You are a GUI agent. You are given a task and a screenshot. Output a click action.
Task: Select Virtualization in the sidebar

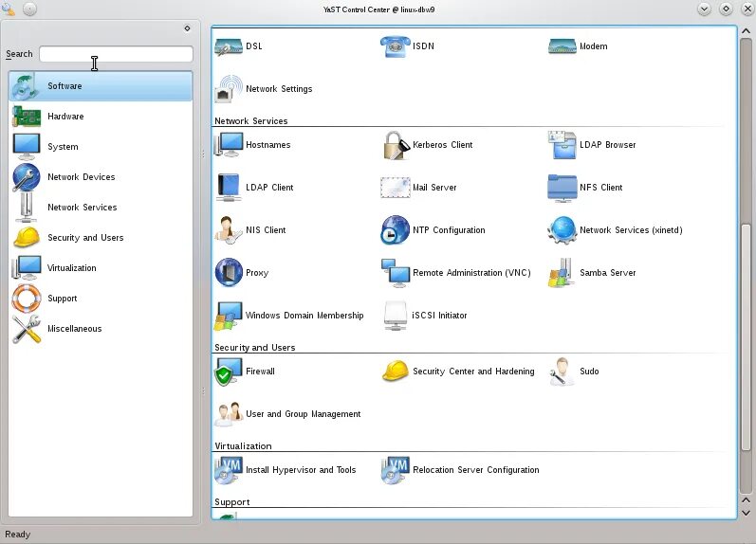tap(101, 268)
